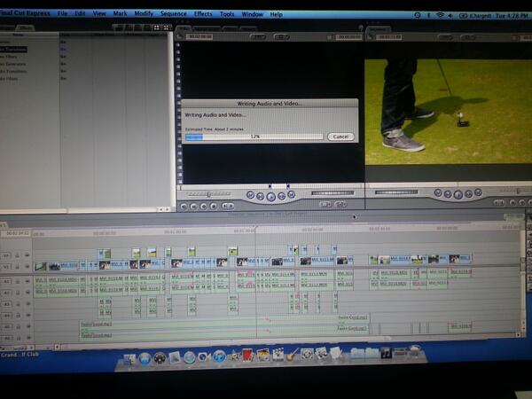Click Play in the Canvas transport controls
Screen dimensions: 532x399
coord(458,194)
